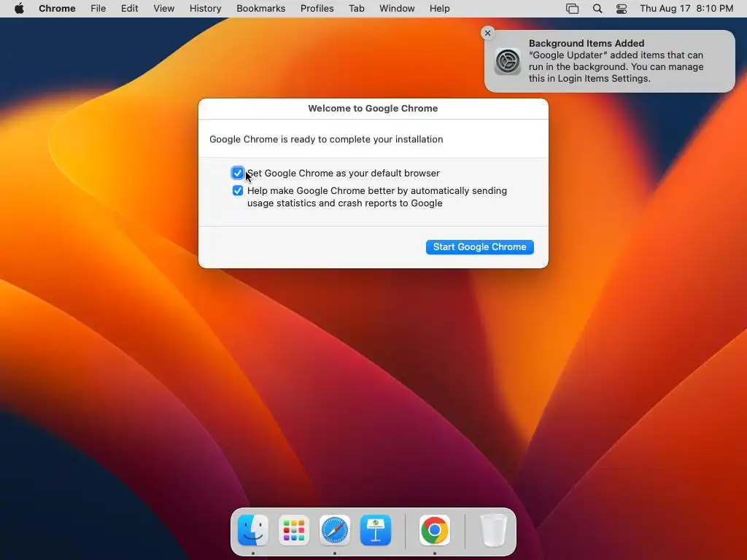Open the Profiles menu
The image size is (747, 560).
click(317, 9)
